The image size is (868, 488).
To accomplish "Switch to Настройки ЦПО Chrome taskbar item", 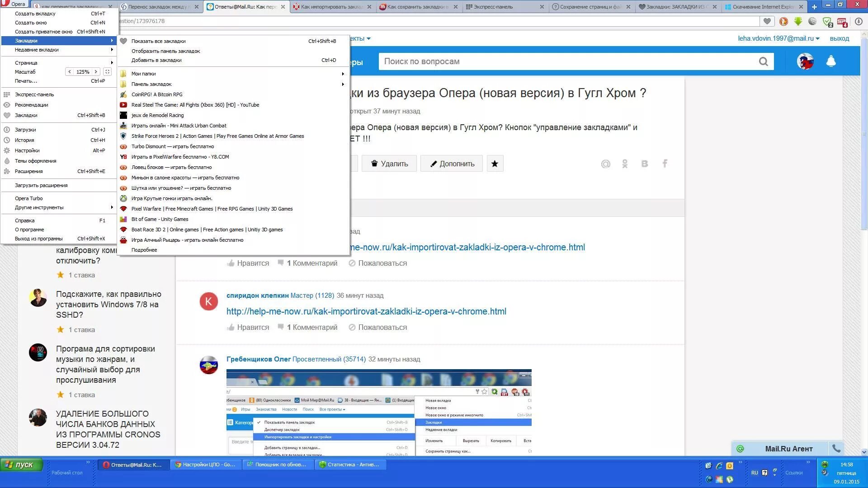I will [206, 465].
